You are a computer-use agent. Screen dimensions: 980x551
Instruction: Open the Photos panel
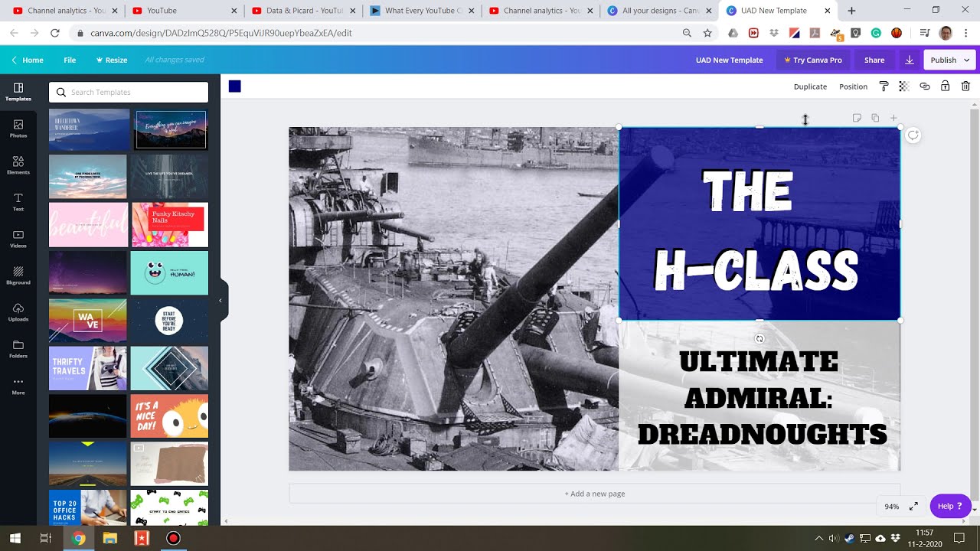click(x=18, y=129)
